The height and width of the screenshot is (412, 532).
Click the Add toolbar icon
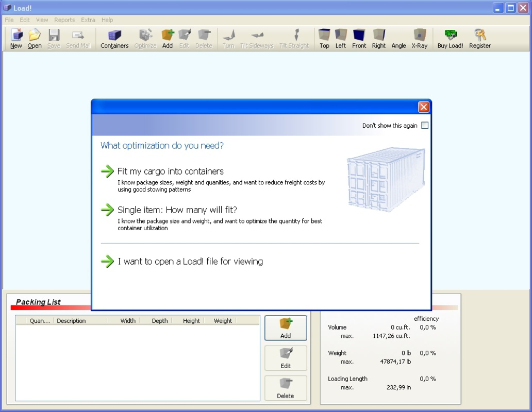pos(167,39)
